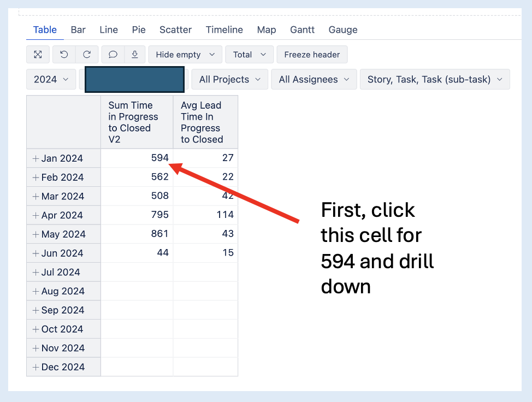Switch to the Gantt tab
This screenshot has width=532, height=402.
(x=302, y=30)
